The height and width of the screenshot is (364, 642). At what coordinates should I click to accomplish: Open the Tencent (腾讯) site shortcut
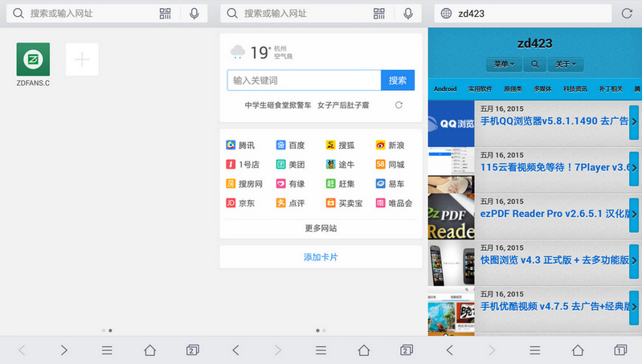[240, 145]
